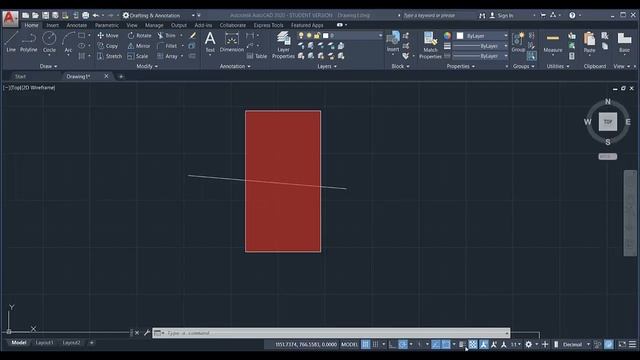Expand the Annotation panel
The width and height of the screenshot is (640, 360).
[x=235, y=66]
